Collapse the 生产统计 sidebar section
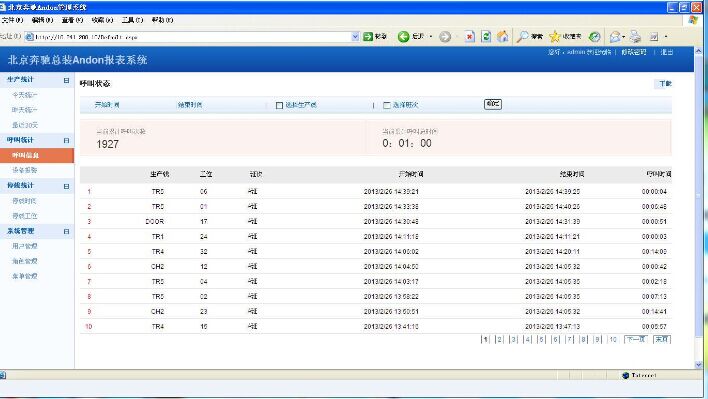708x399 pixels. point(66,80)
